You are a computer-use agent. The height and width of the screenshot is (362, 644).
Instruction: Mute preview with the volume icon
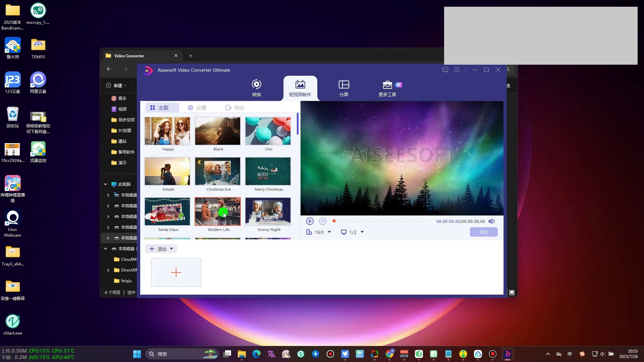tap(491, 221)
